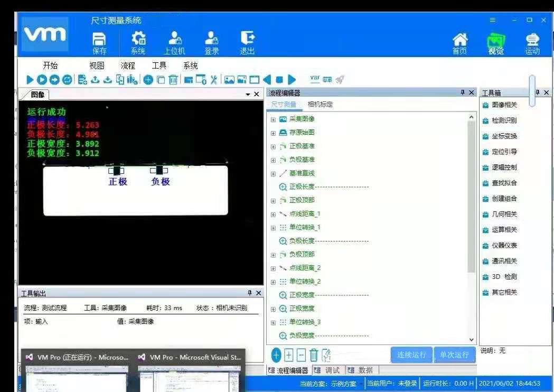Go to the 首页 home icon
This screenshot has height=392, width=554.
click(459, 44)
